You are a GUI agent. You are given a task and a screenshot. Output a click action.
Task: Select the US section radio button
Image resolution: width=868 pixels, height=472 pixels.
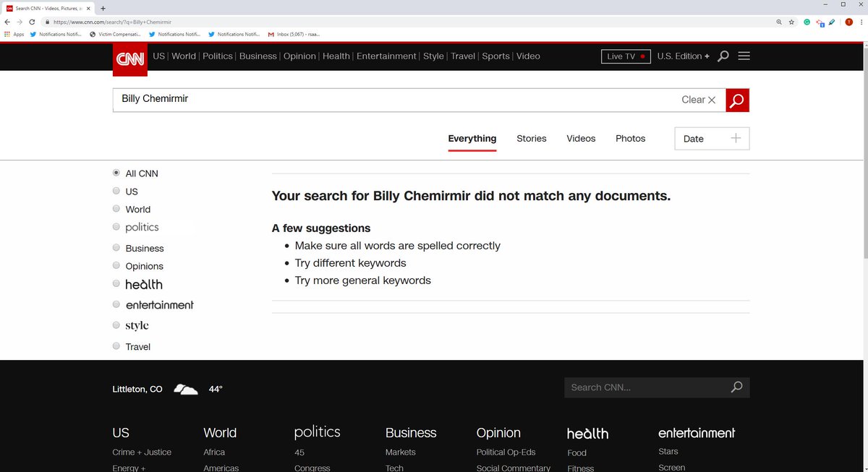[116, 191]
